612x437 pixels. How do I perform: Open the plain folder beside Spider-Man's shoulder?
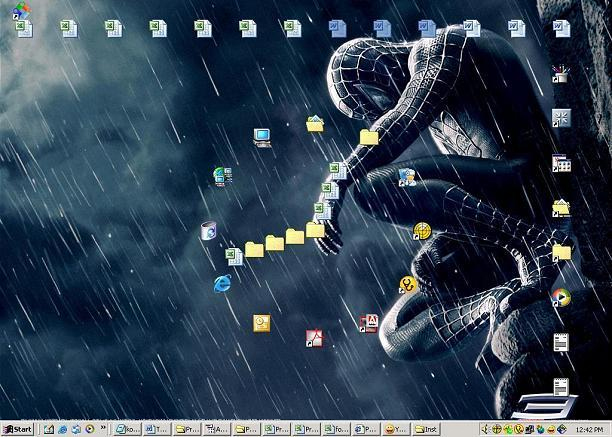point(369,137)
